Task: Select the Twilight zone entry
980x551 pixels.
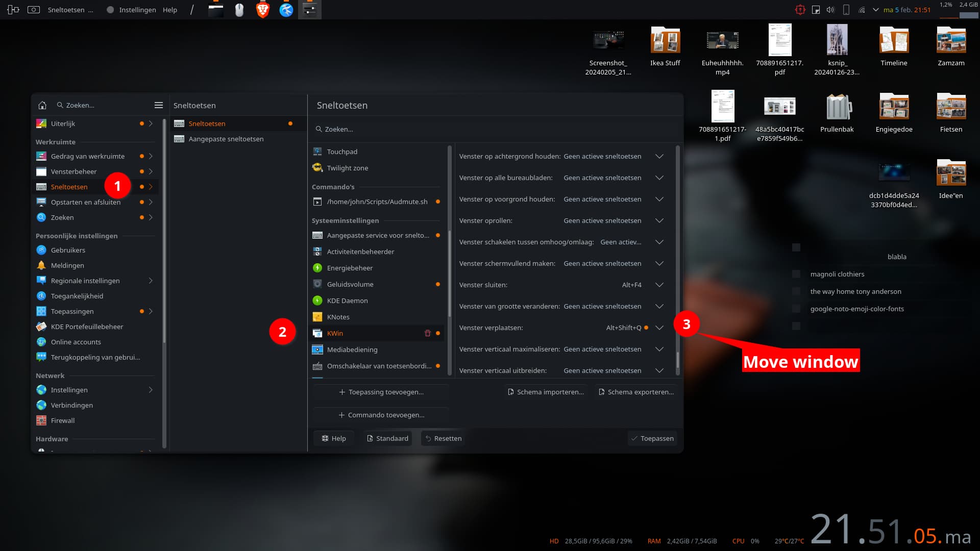Action: pos(347,167)
